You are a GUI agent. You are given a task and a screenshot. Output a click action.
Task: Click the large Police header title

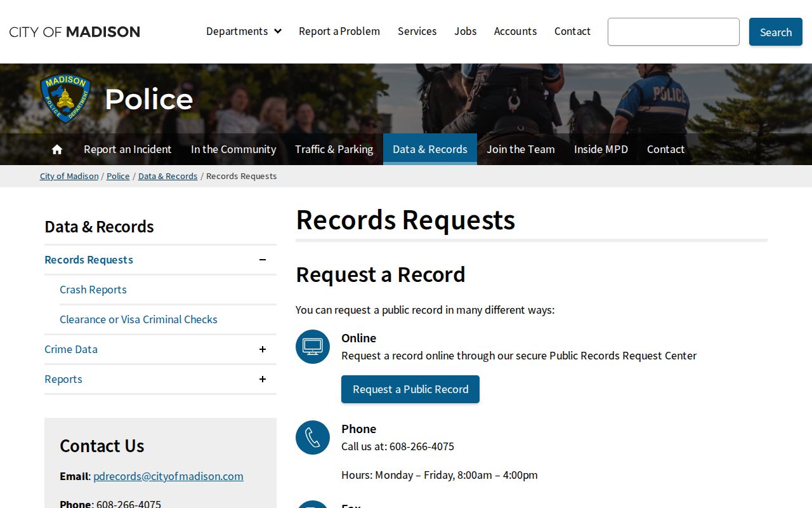click(149, 99)
